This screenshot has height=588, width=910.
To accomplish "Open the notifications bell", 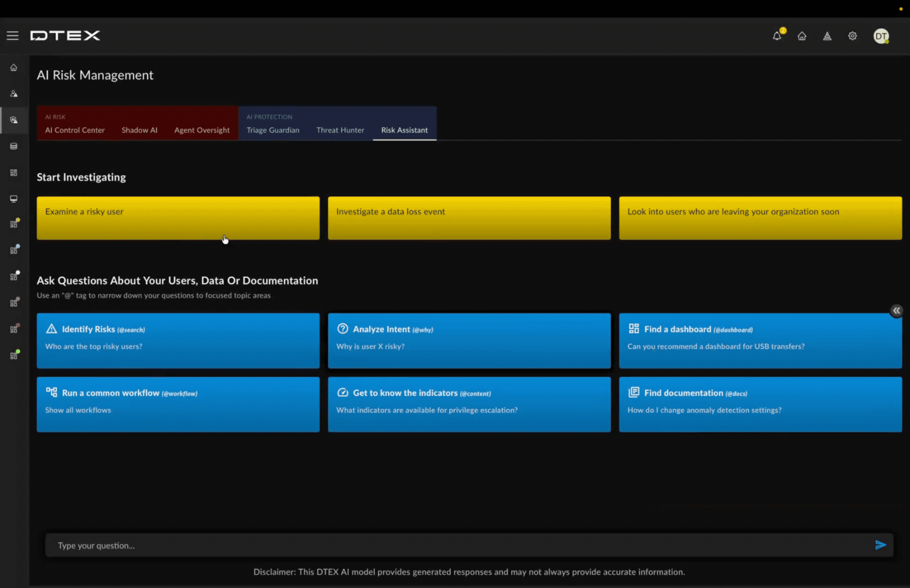I will [777, 36].
